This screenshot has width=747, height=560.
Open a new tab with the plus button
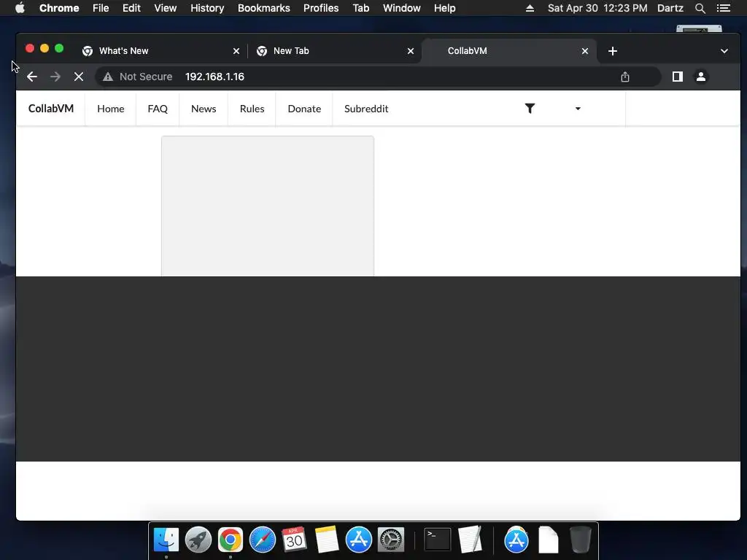click(x=613, y=51)
